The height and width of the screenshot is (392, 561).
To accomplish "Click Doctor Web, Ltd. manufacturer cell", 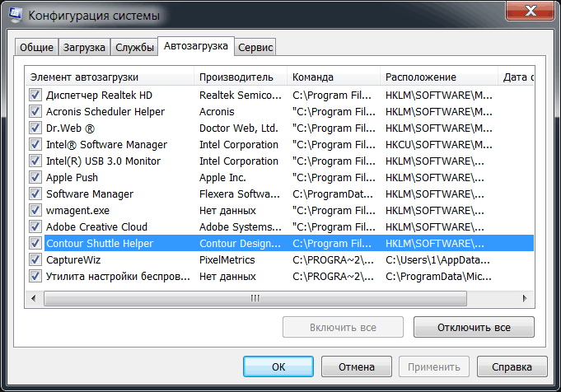I will tap(239, 128).
